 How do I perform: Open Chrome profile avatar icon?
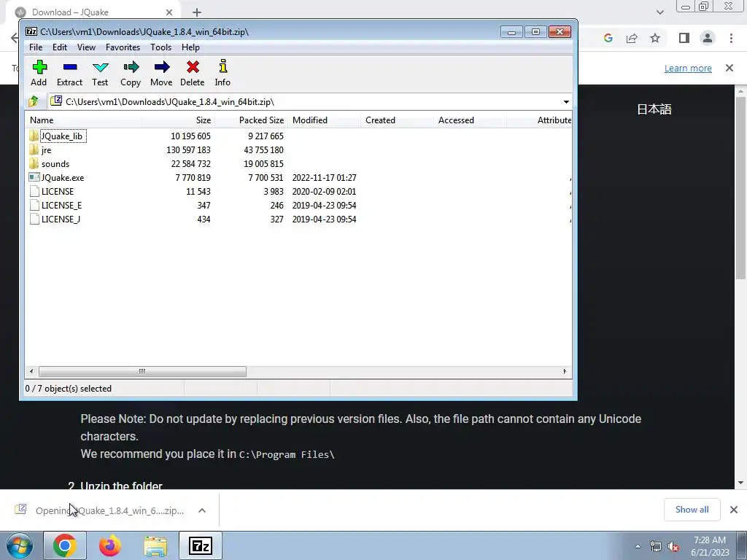coord(708,38)
